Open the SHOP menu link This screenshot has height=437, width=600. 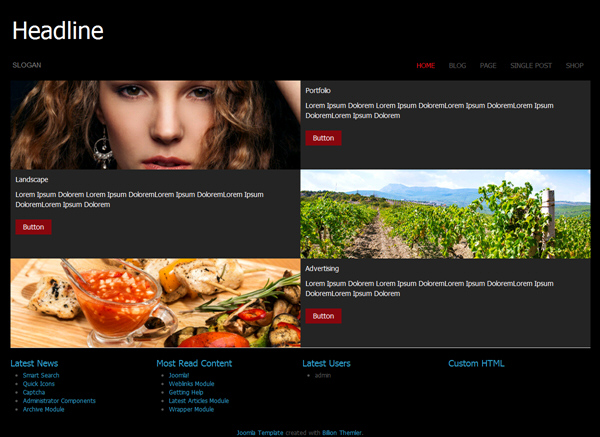pyautogui.click(x=574, y=65)
